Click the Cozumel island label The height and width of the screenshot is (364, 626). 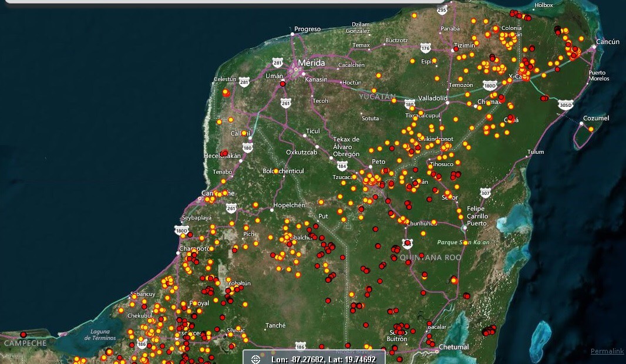tap(596, 118)
